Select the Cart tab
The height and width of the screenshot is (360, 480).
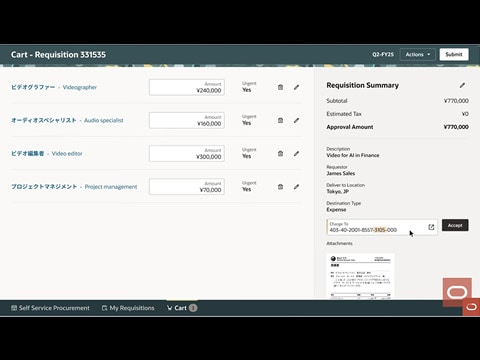(182, 308)
